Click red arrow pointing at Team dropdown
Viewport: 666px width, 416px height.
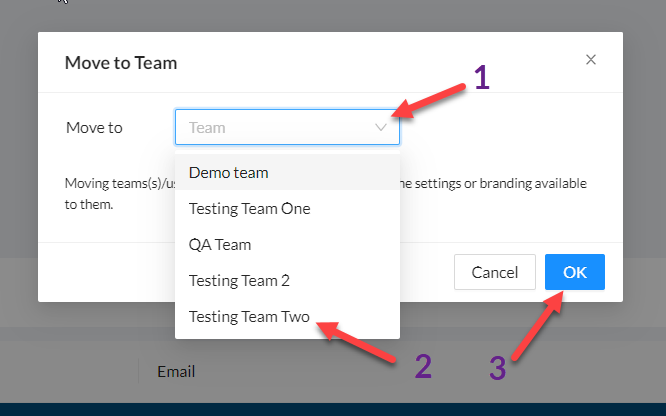click(x=428, y=101)
